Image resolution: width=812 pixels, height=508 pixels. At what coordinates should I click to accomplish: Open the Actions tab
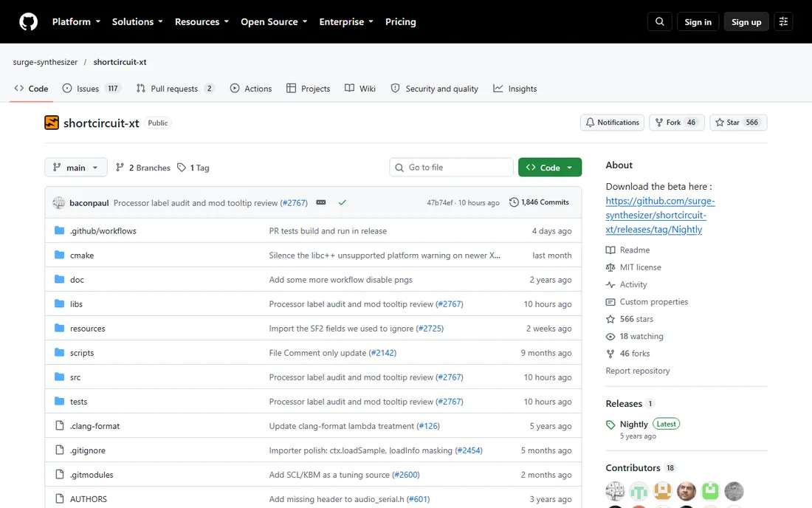click(x=251, y=89)
